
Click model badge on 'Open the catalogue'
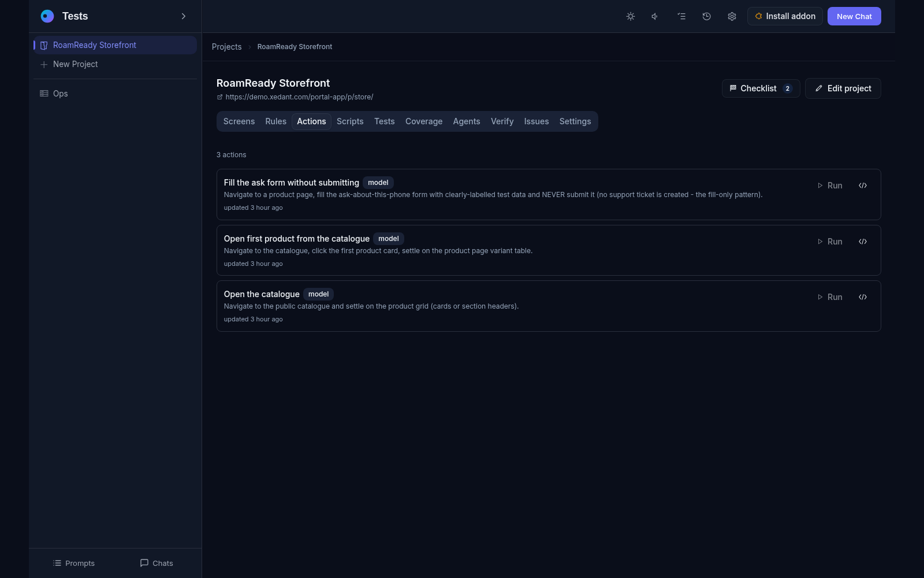[318, 294]
